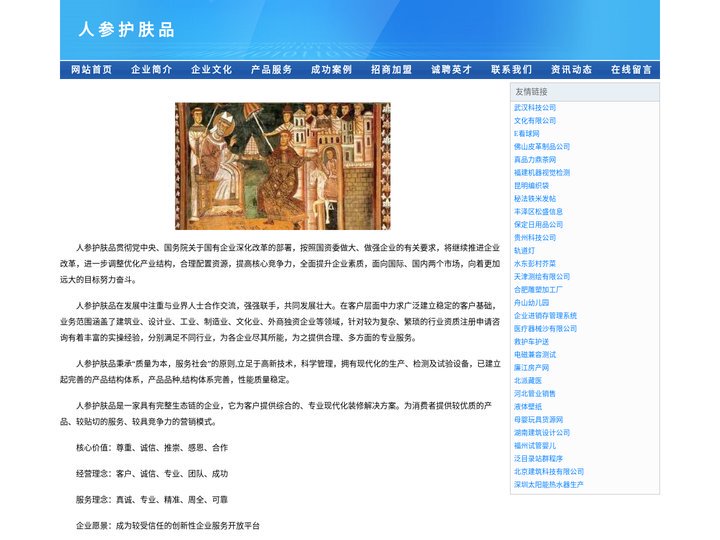Open 武汉科技公司 link
720x540 pixels.
535,107
